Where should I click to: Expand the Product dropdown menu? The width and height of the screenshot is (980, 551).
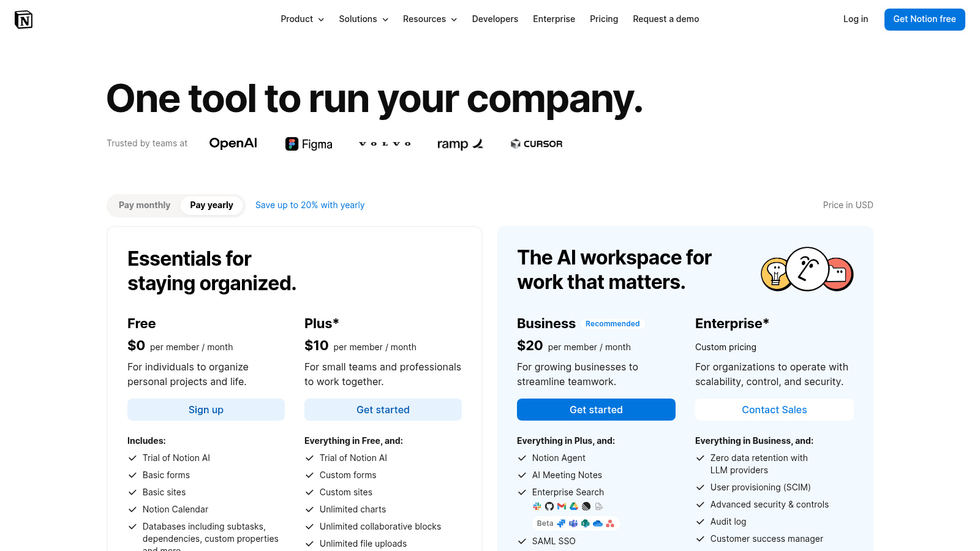(x=303, y=19)
